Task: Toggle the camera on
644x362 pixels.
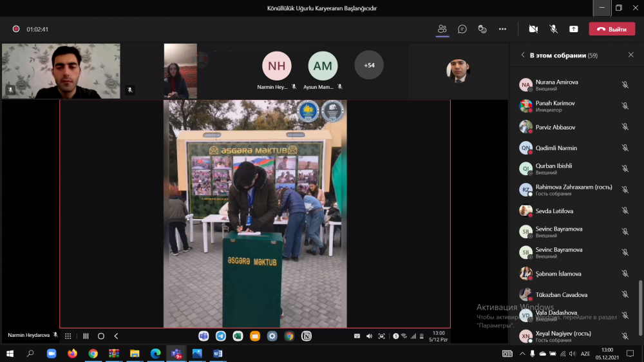Action: click(x=533, y=29)
